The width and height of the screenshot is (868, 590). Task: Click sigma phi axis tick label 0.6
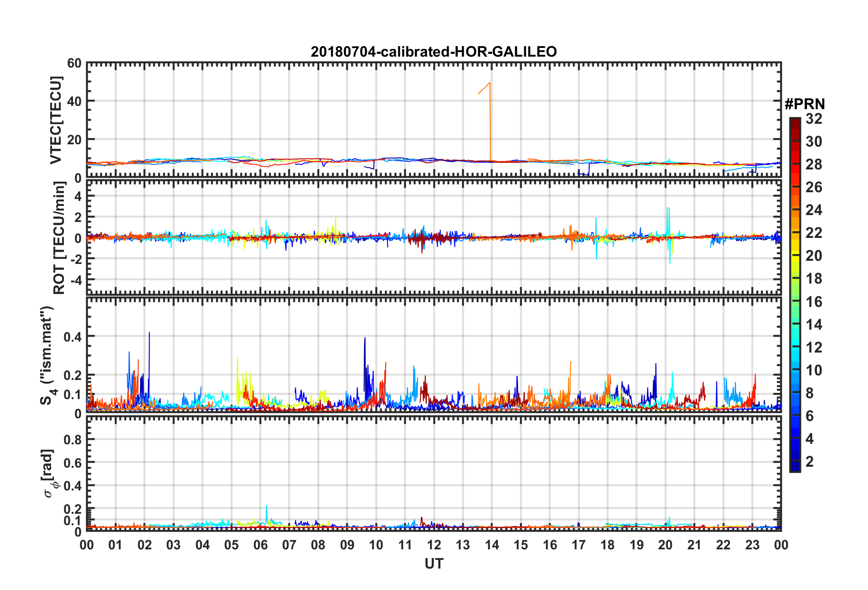tap(73, 463)
